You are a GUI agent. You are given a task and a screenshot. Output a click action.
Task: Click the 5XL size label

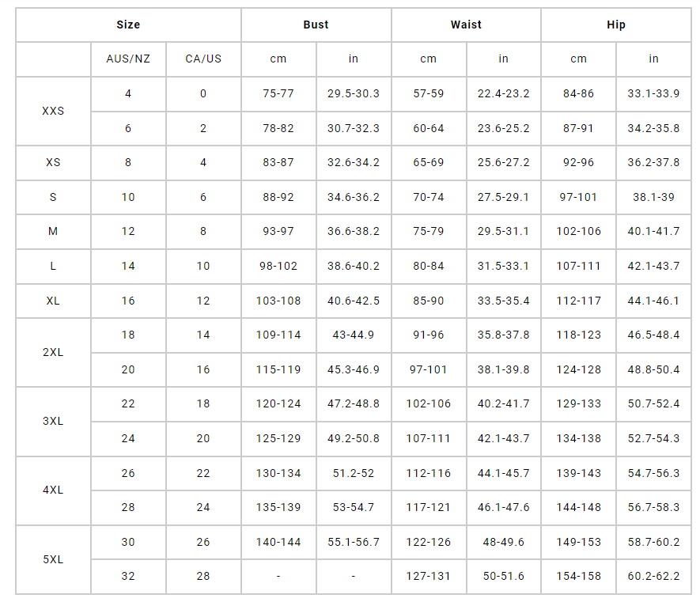click(x=53, y=559)
